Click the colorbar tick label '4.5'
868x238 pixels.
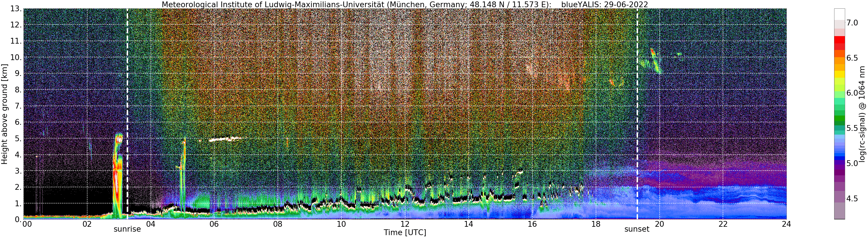click(852, 199)
